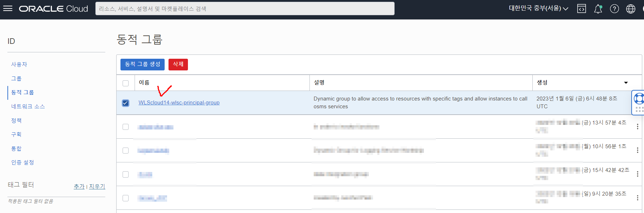Open the WLScloud14-wlsc-principal-group link

click(x=179, y=103)
